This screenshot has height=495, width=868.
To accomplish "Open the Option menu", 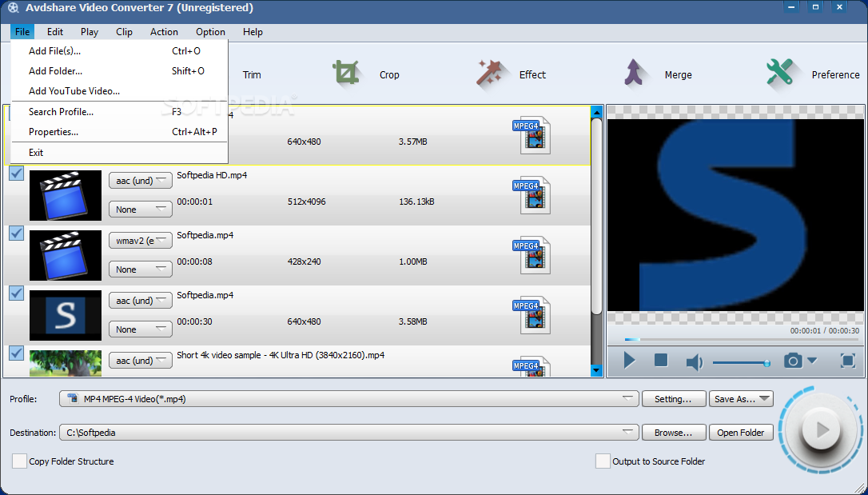I will click(210, 32).
